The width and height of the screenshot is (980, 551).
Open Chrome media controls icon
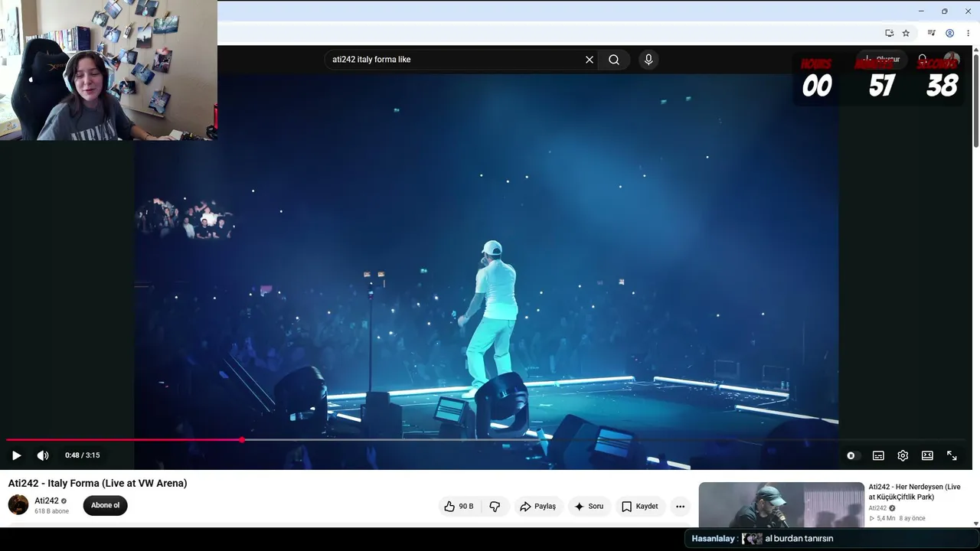tap(931, 33)
